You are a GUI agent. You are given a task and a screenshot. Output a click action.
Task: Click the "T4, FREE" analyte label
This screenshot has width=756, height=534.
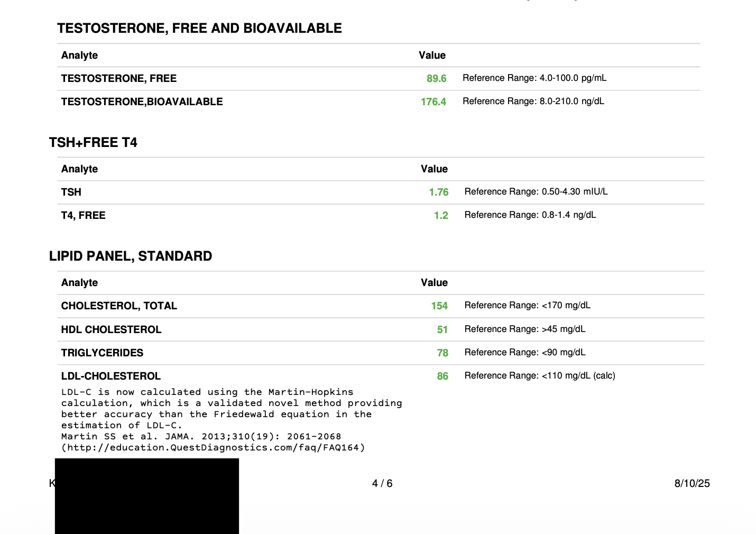pos(84,215)
